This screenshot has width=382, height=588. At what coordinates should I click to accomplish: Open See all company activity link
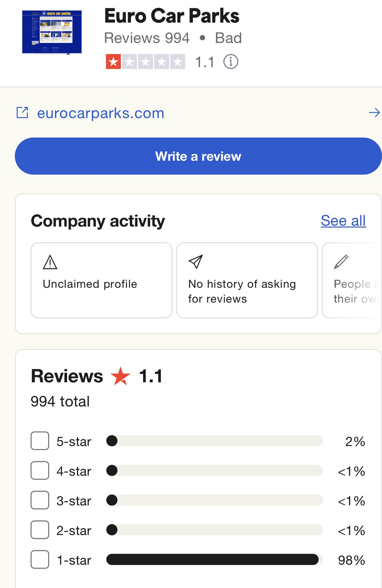click(x=343, y=220)
